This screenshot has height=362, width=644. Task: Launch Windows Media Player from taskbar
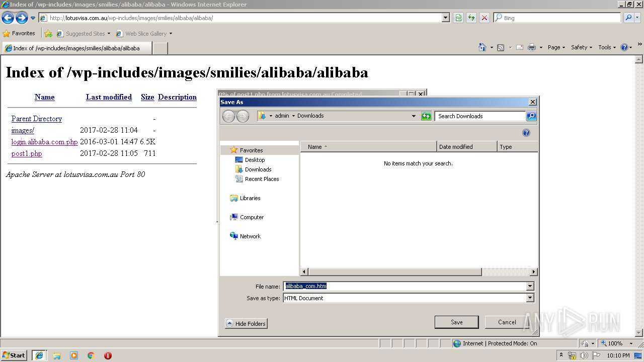pyautogui.click(x=74, y=355)
